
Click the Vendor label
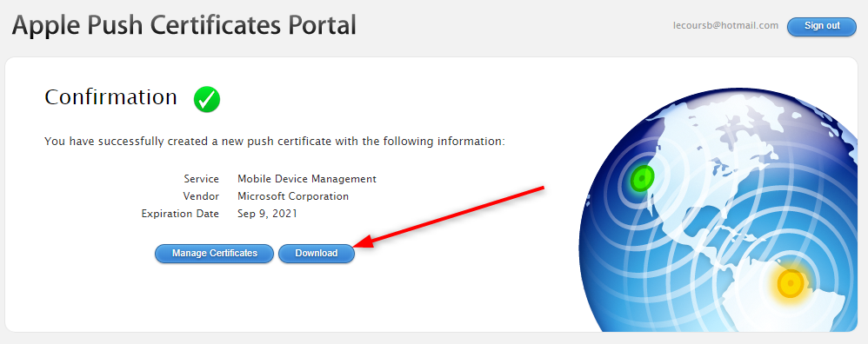point(201,195)
